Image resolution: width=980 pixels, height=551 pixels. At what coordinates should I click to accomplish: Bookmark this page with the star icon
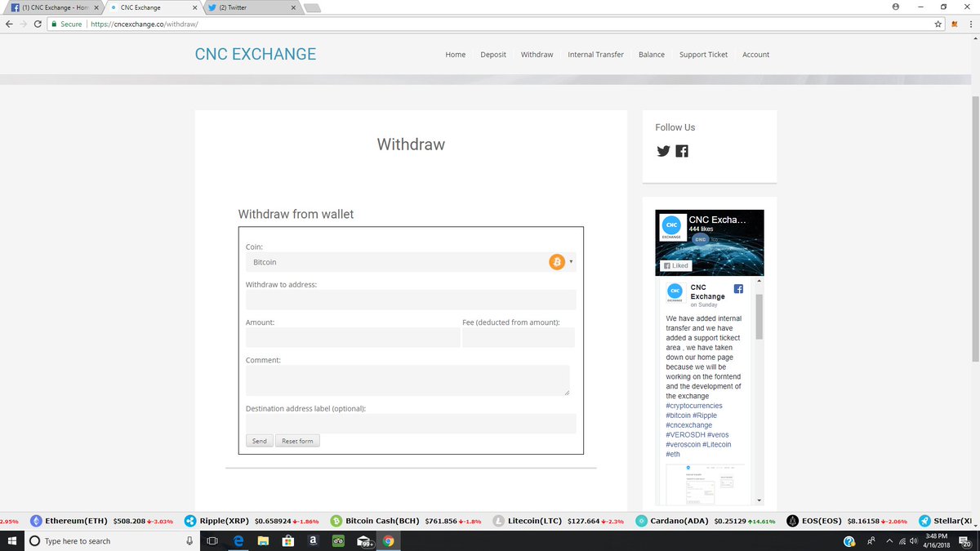(939, 24)
